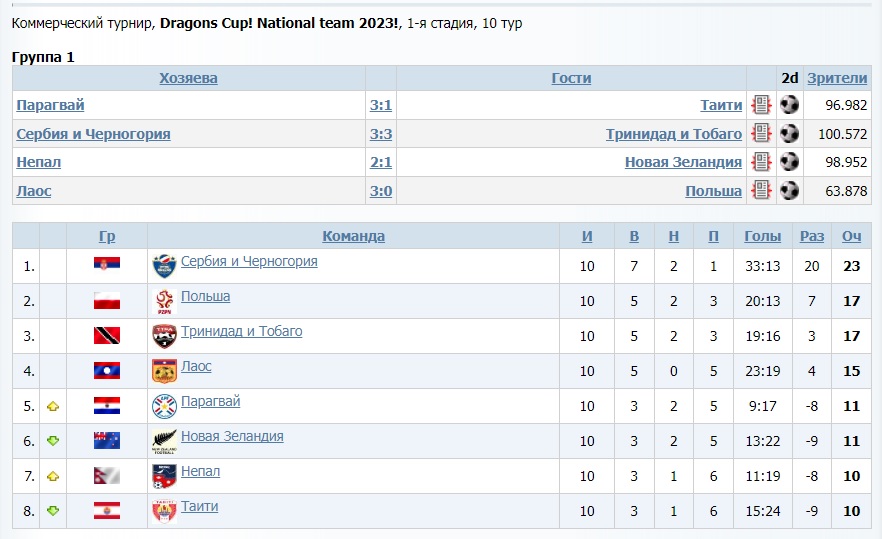
Task: Click the Таити team crest icon
Action: click(x=164, y=510)
